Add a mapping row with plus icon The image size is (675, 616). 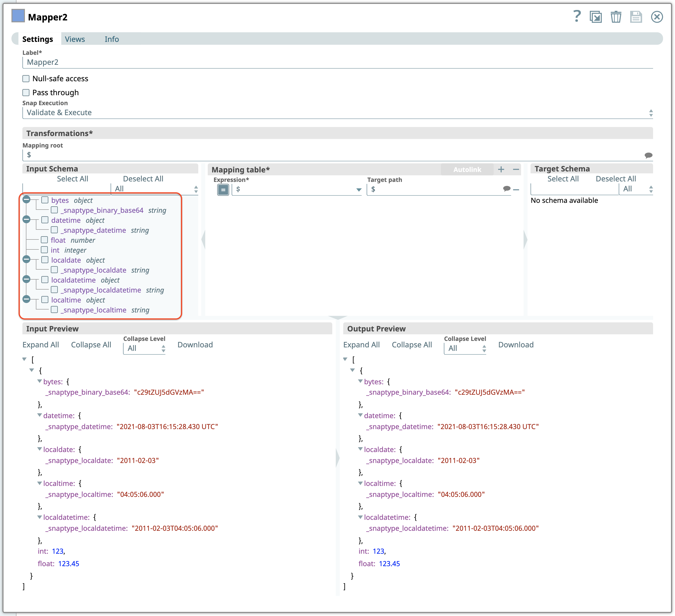(501, 169)
